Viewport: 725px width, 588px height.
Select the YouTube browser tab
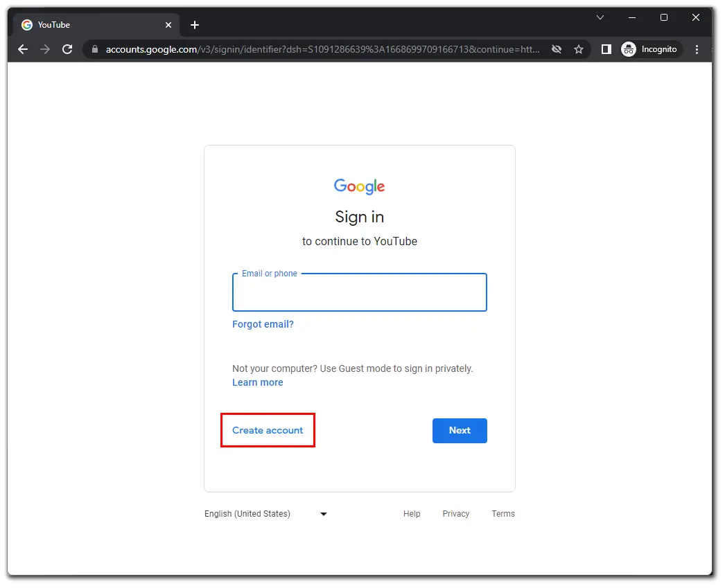click(96, 25)
